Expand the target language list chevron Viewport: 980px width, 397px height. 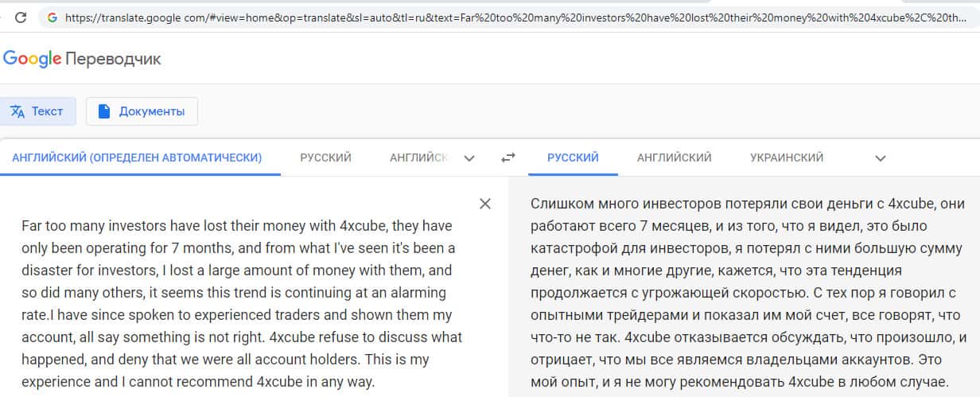[880, 158]
